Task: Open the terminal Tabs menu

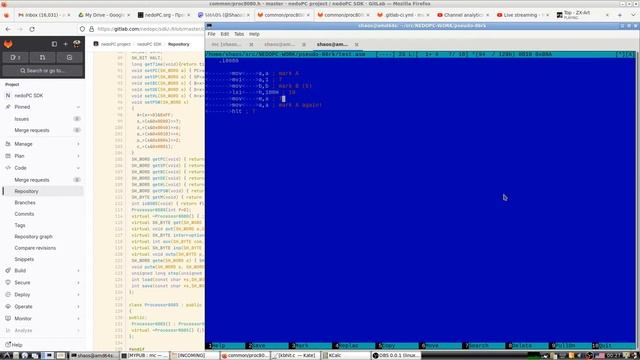Action: click(x=239, y=34)
